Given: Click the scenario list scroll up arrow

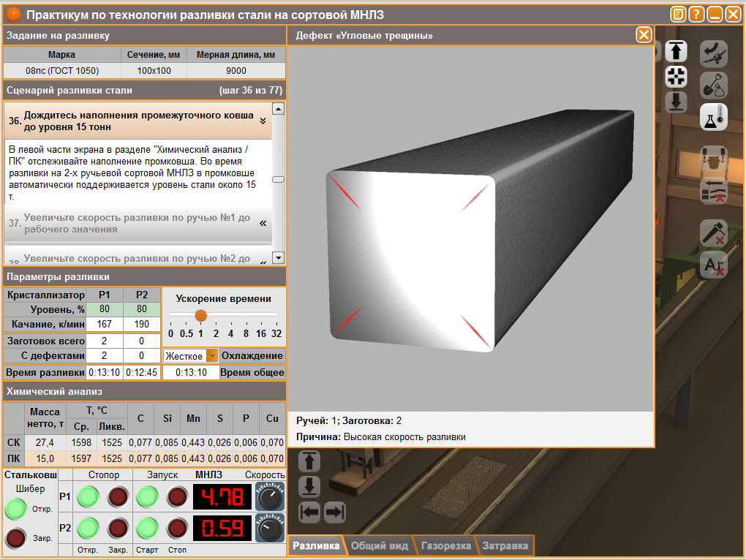Looking at the screenshot, I should (279, 109).
